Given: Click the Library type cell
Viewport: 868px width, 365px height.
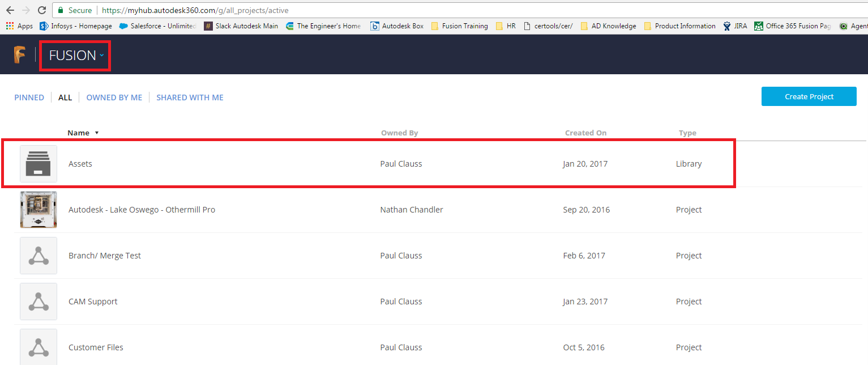Looking at the screenshot, I should pos(689,164).
